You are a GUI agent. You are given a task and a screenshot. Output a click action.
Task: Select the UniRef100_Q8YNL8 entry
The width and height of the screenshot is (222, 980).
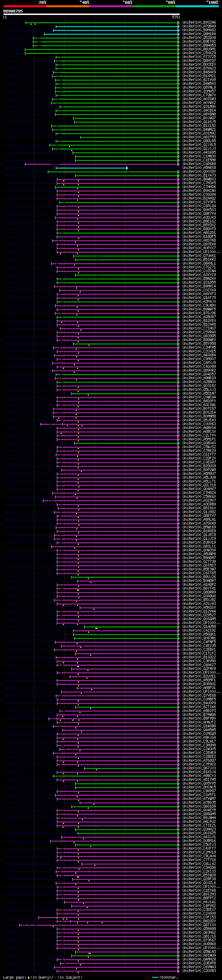point(199,88)
